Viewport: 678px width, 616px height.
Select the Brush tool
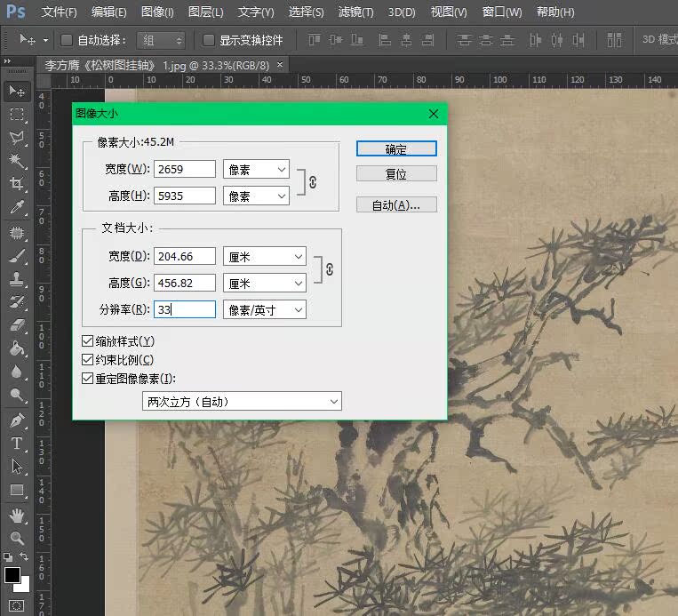(x=17, y=256)
